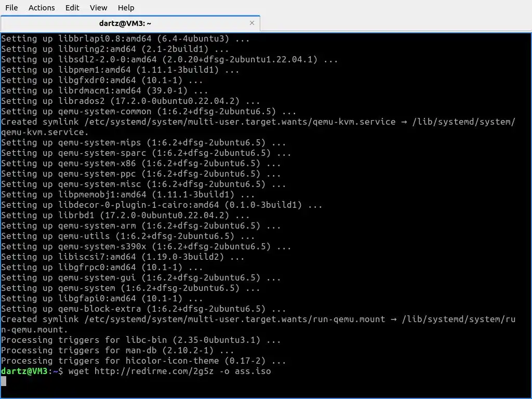
Task: Click the line Setting up librbd1
Action: coord(125,215)
